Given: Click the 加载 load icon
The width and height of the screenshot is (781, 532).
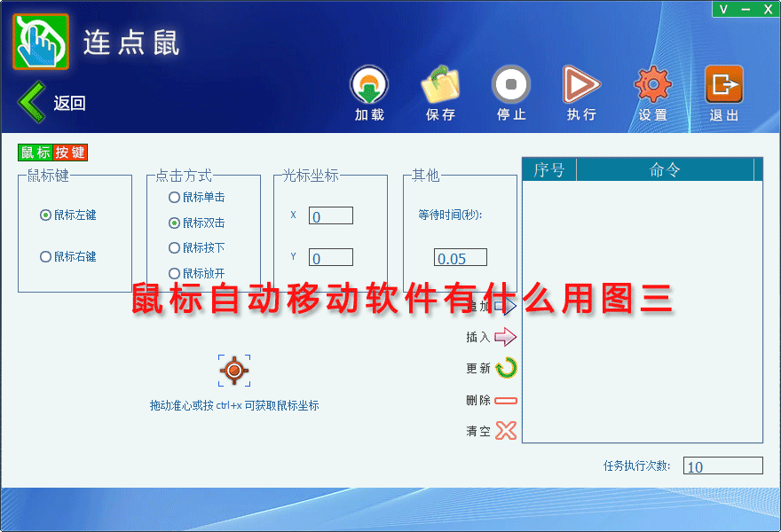Looking at the screenshot, I should click(369, 85).
